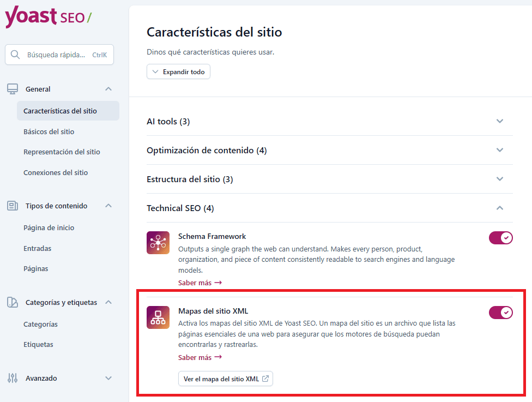The height and width of the screenshot is (402, 532).
Task: Click the Expandir todo control
Action: click(x=178, y=71)
